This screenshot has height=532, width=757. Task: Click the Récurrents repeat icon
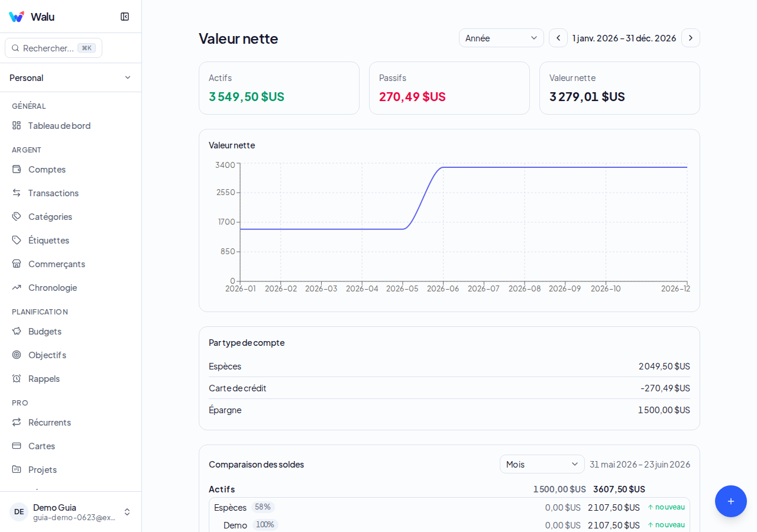coord(17,422)
